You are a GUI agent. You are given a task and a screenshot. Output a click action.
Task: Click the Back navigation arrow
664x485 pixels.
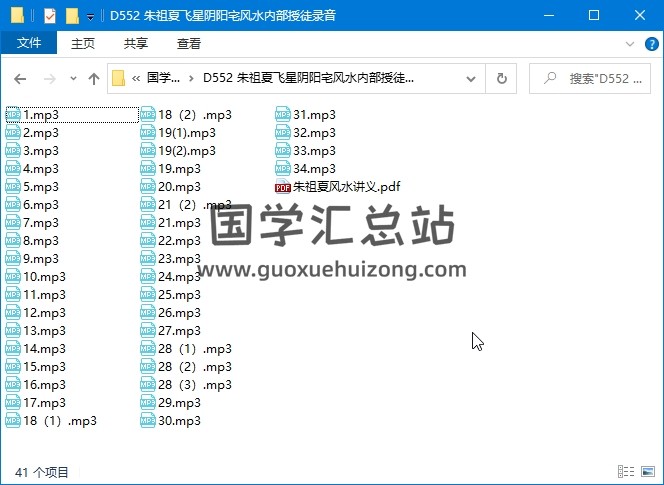20,79
